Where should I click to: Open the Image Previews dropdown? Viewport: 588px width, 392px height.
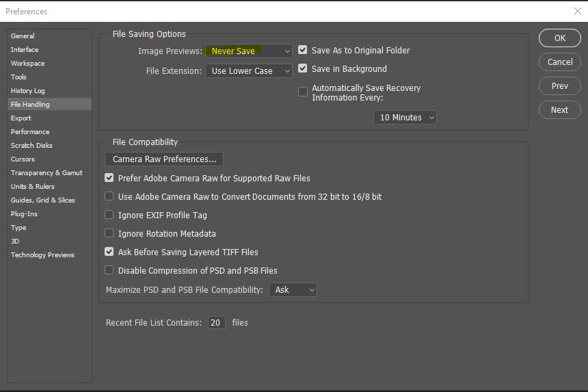click(249, 51)
